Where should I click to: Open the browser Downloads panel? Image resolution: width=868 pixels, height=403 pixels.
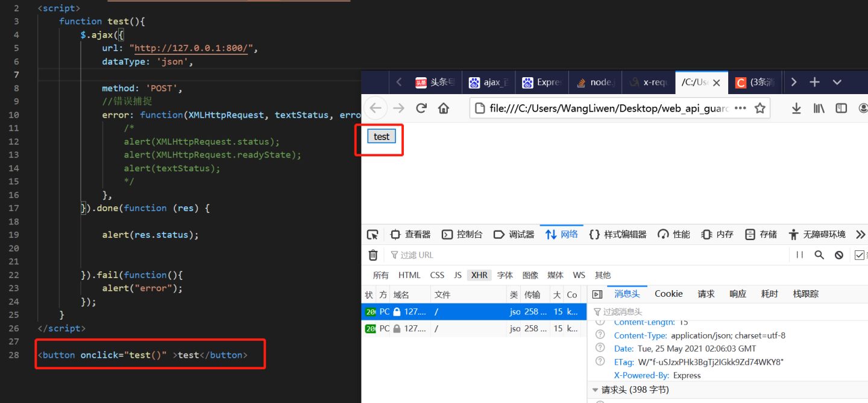tap(796, 107)
